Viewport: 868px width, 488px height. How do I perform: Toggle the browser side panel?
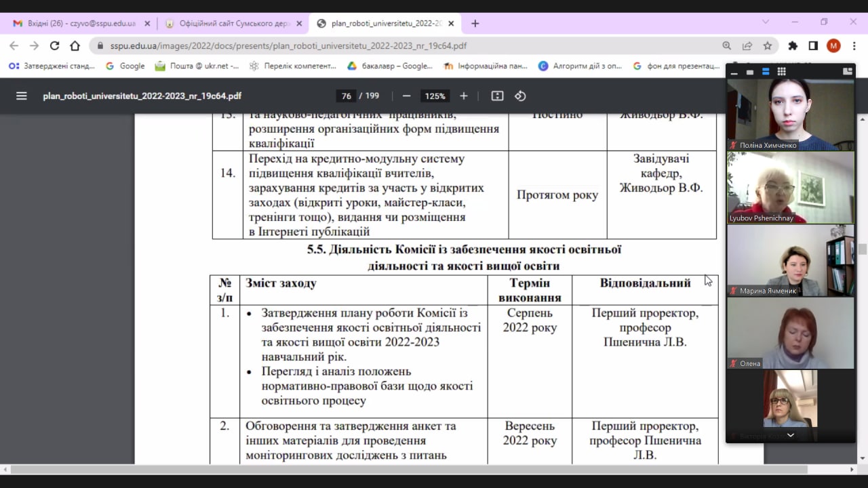(x=813, y=45)
